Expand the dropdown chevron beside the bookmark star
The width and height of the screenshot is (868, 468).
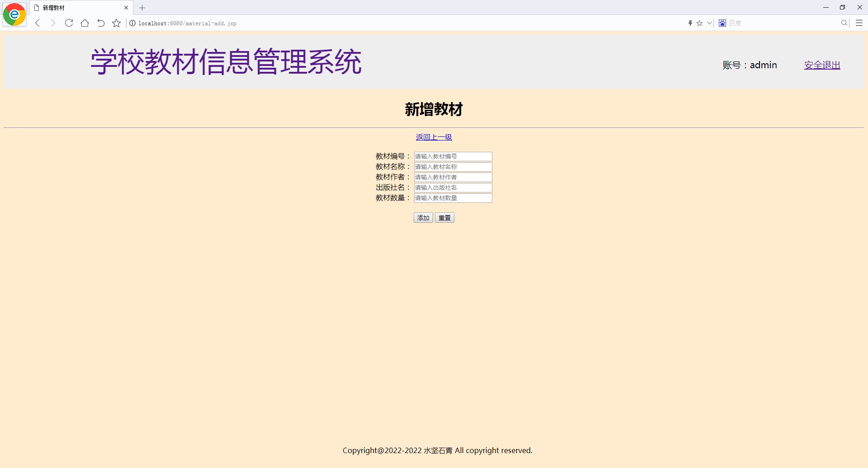pos(708,23)
